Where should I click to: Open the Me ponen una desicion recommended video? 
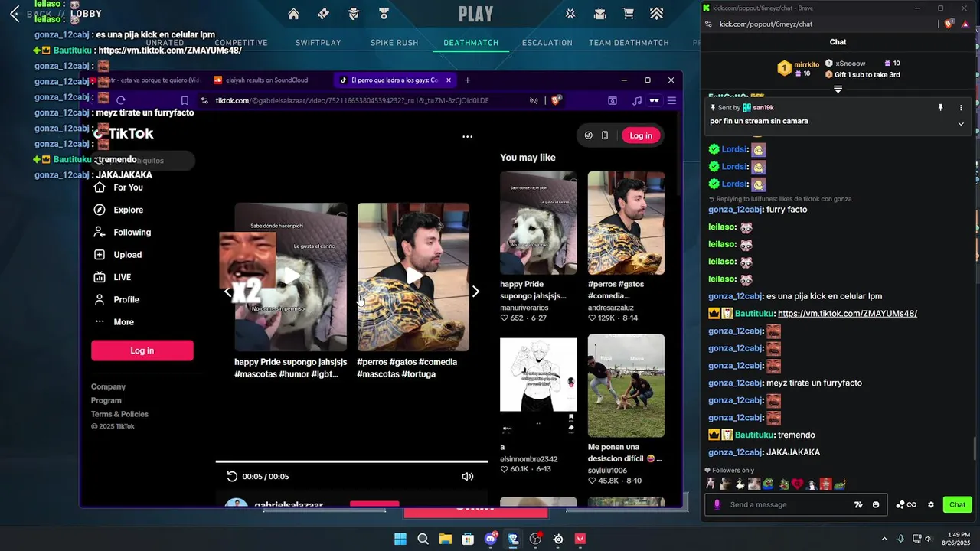[626, 386]
